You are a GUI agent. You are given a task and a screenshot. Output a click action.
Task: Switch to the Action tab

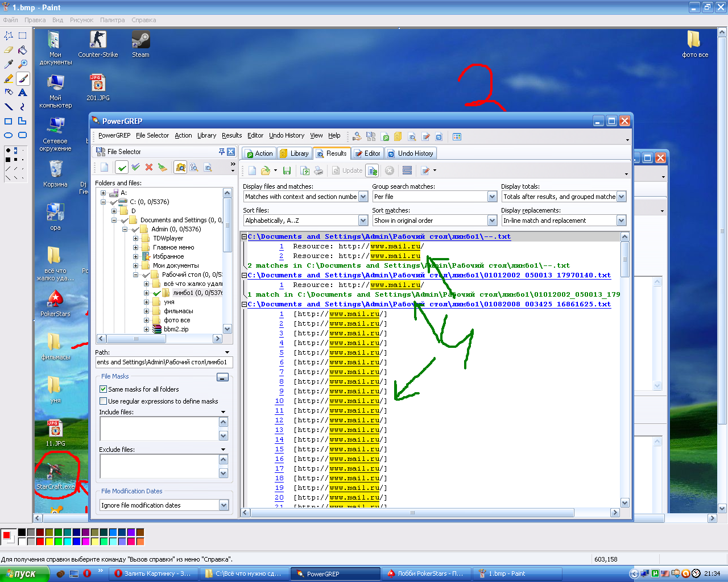259,153
